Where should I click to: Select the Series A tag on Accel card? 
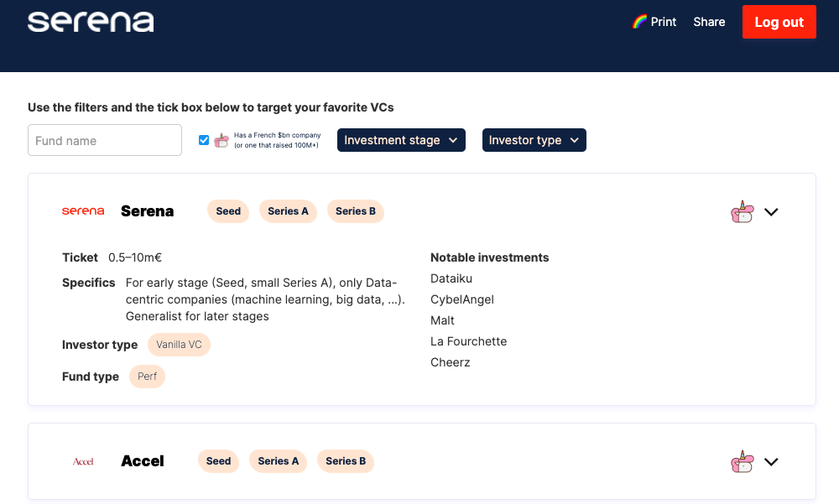click(x=279, y=461)
